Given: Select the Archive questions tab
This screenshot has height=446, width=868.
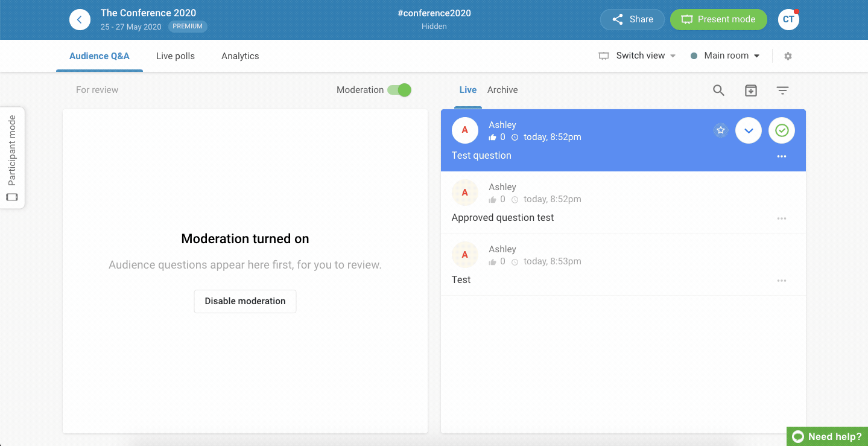Looking at the screenshot, I should [x=502, y=90].
